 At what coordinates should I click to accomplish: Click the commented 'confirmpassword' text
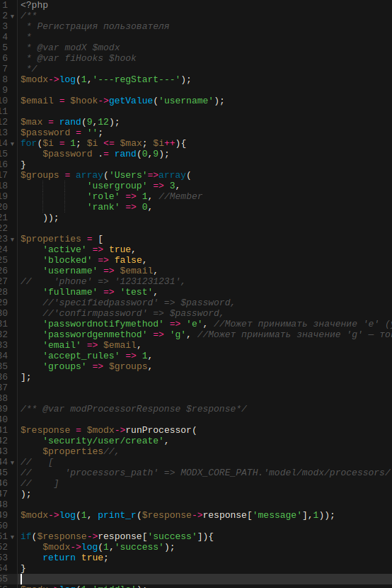100,313
